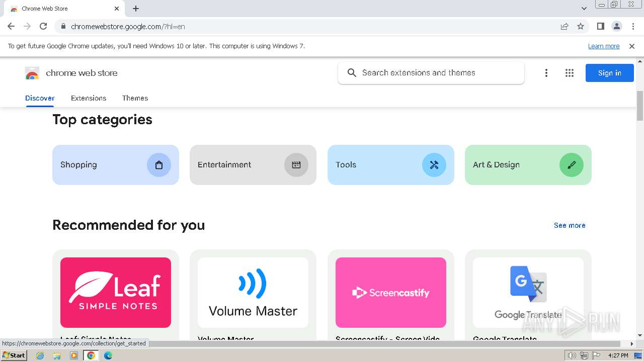Open a new browser tab
Image resolution: width=644 pixels, height=362 pixels.
pyautogui.click(x=136, y=9)
